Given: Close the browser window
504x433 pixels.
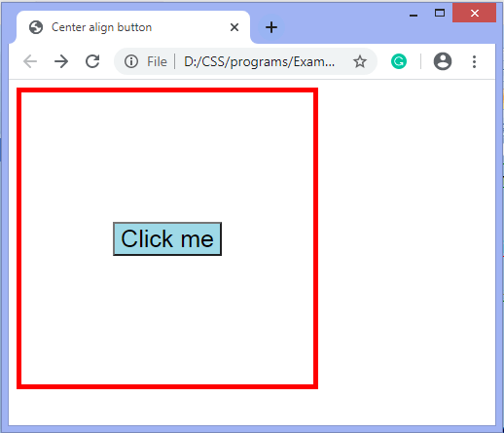Looking at the screenshot, I should [474, 13].
